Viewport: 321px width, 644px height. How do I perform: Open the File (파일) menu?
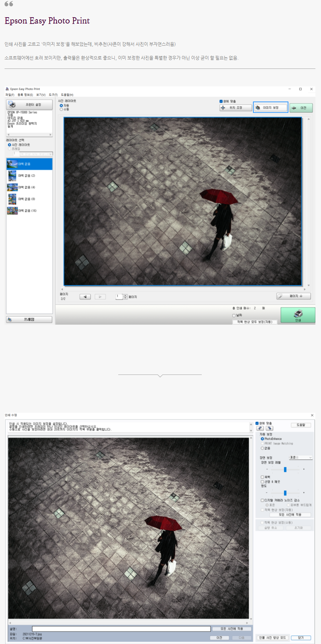click(x=10, y=95)
